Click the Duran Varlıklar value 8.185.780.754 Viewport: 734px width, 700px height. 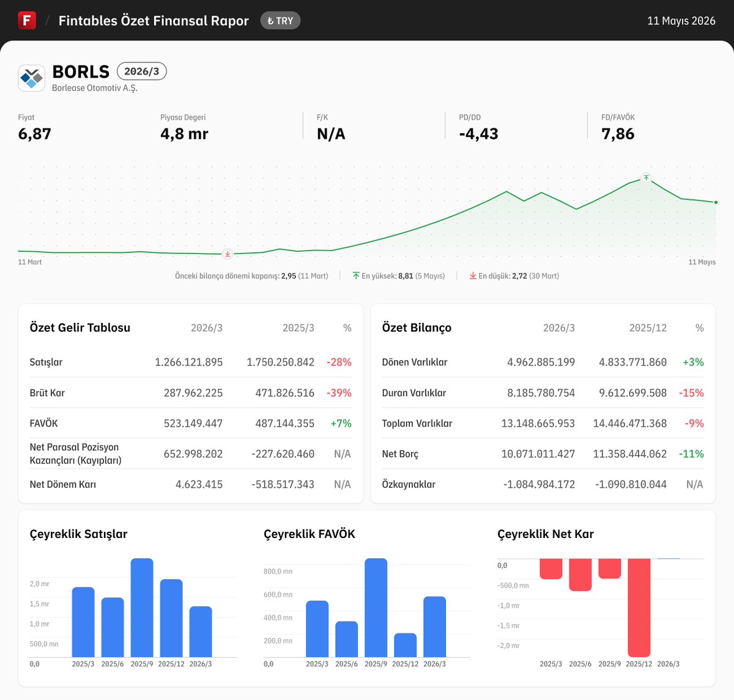click(541, 392)
